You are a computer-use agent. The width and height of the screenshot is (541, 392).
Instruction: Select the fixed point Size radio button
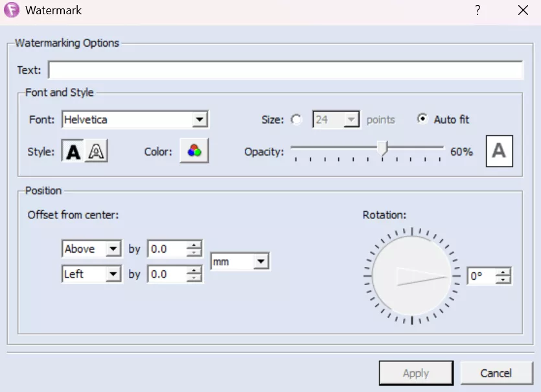point(297,120)
